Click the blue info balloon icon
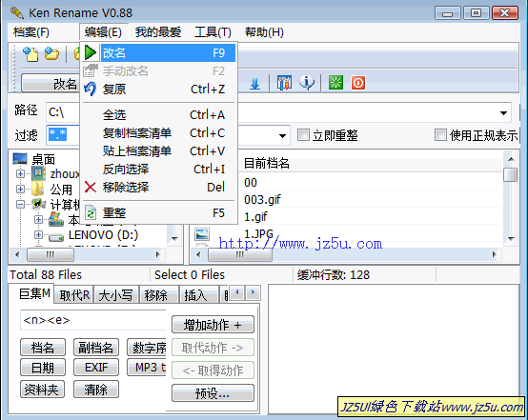This screenshot has height=420, width=528. click(x=307, y=83)
